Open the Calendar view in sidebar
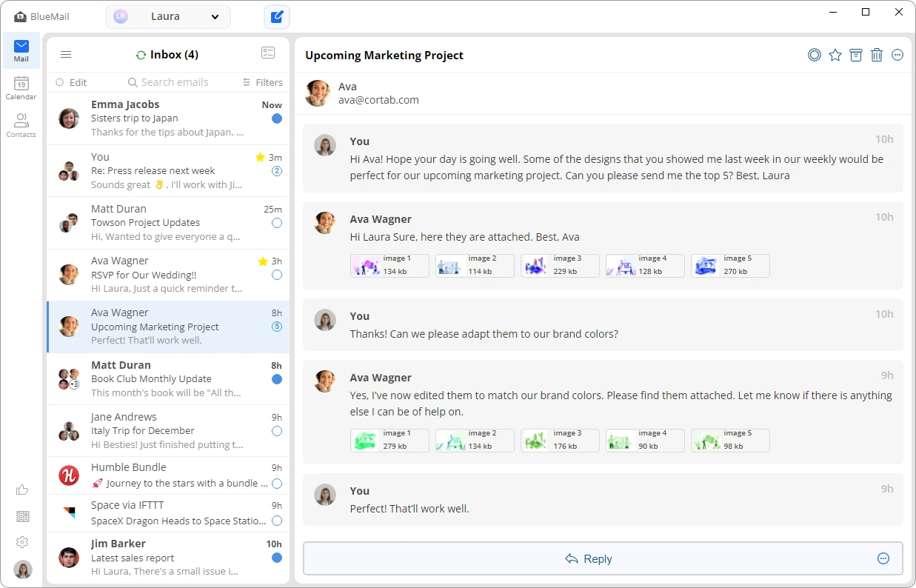 21,88
